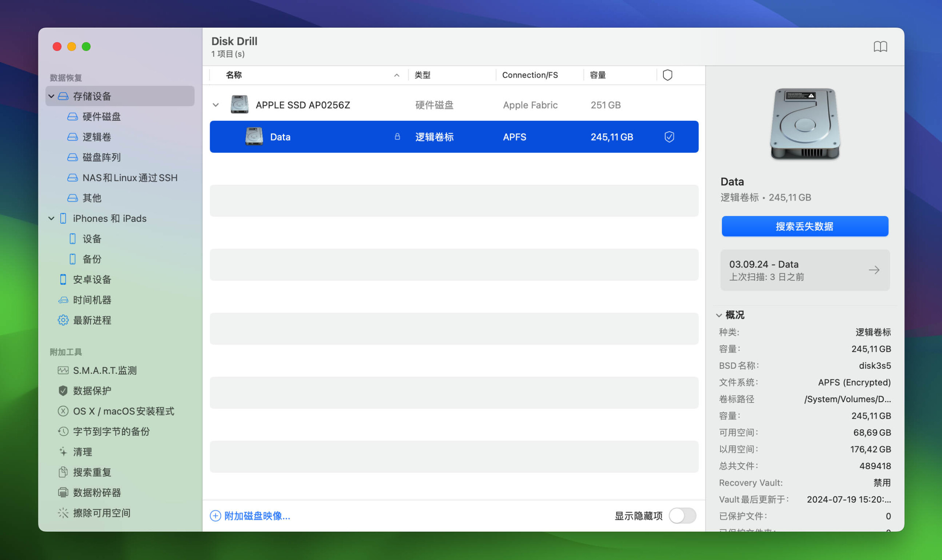
Task: Collapse the iPhones 和 iPads group
Action: (51, 219)
